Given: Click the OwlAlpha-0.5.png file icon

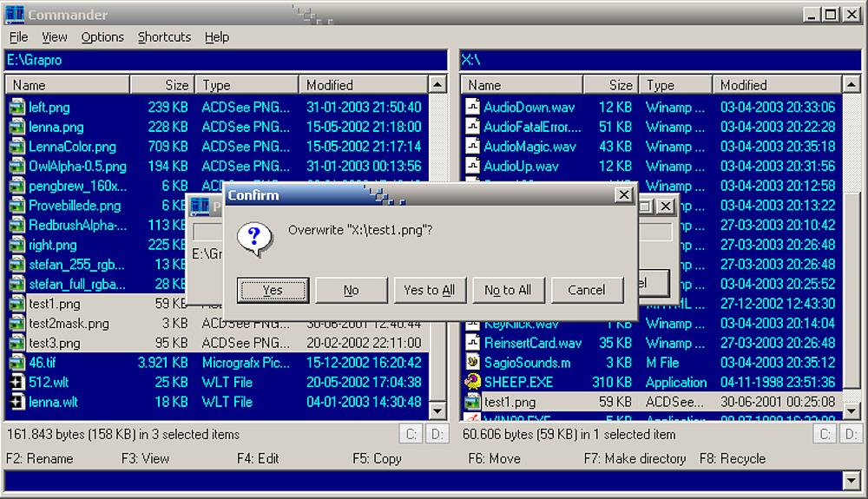Looking at the screenshot, I should (x=17, y=166).
